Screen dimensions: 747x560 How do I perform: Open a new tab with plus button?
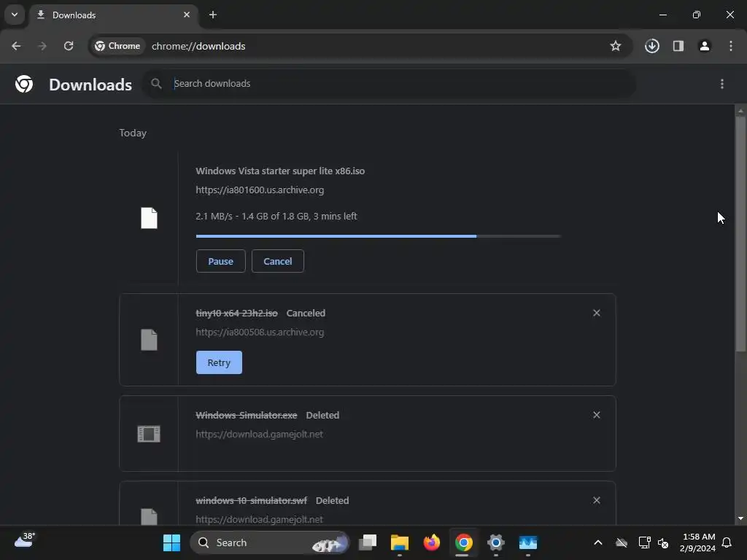click(x=213, y=15)
